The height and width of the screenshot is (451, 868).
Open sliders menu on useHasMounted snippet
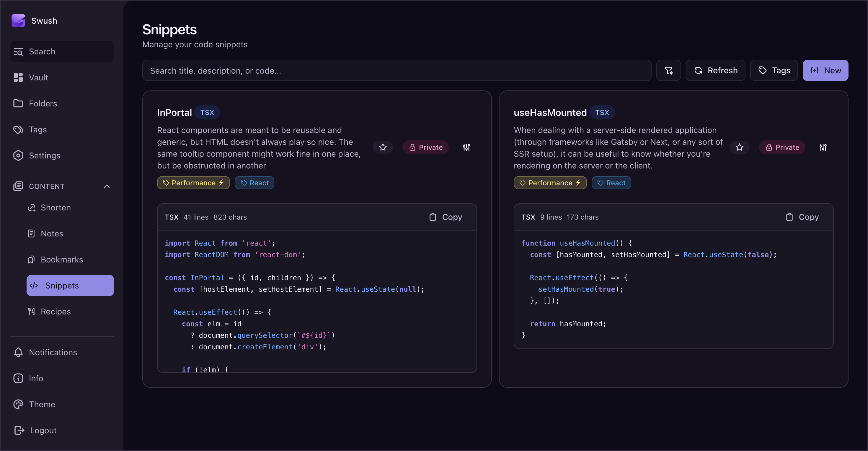823,147
